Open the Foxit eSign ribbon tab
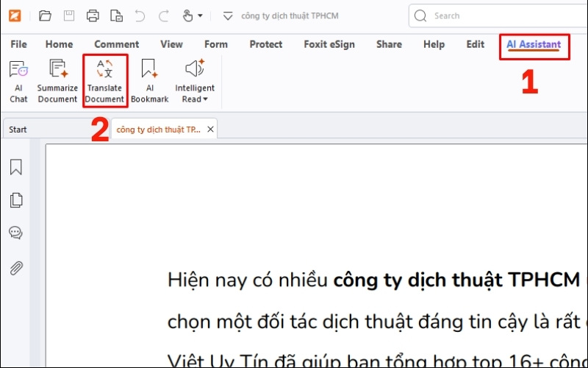This screenshot has width=588, height=368. (329, 44)
